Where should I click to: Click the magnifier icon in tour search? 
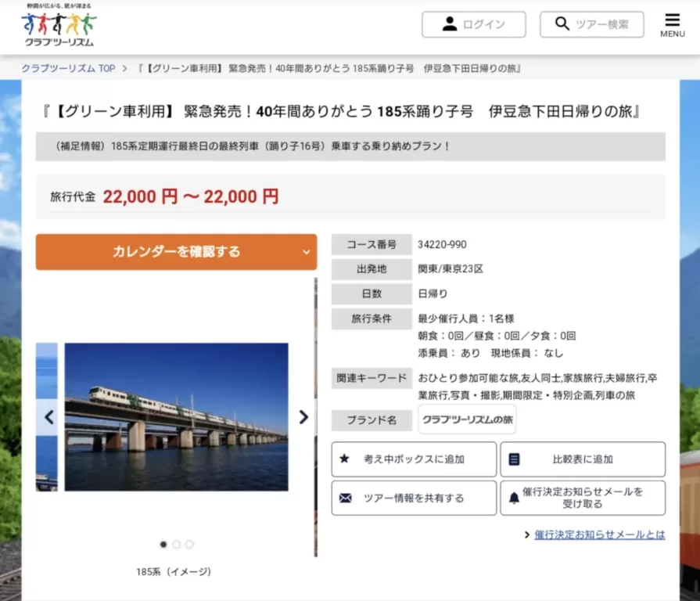pos(562,23)
